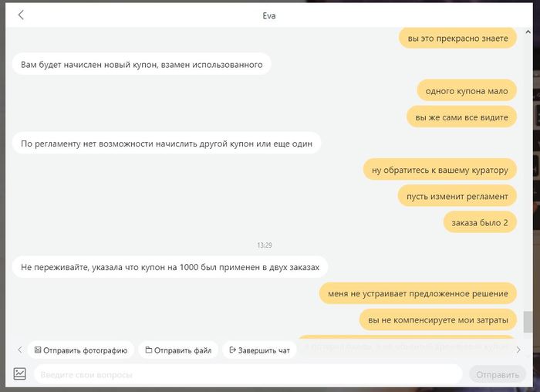The height and width of the screenshot is (392, 540).
Task: Click the 13:29 timestamp
Action: tap(265, 245)
